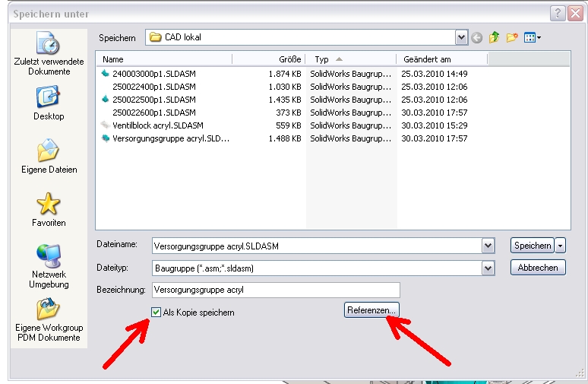Click the Als Kopie speichern label
This screenshot has height=384, width=588.
pos(199,313)
